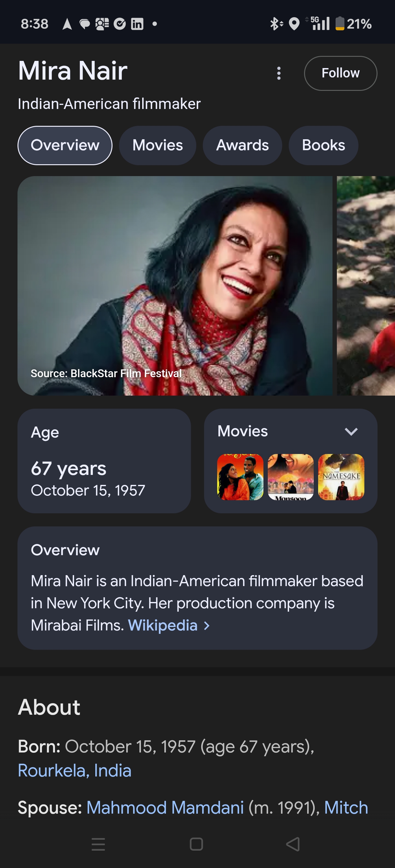Open the Rourkela, India link
The image size is (395, 868).
75,771
